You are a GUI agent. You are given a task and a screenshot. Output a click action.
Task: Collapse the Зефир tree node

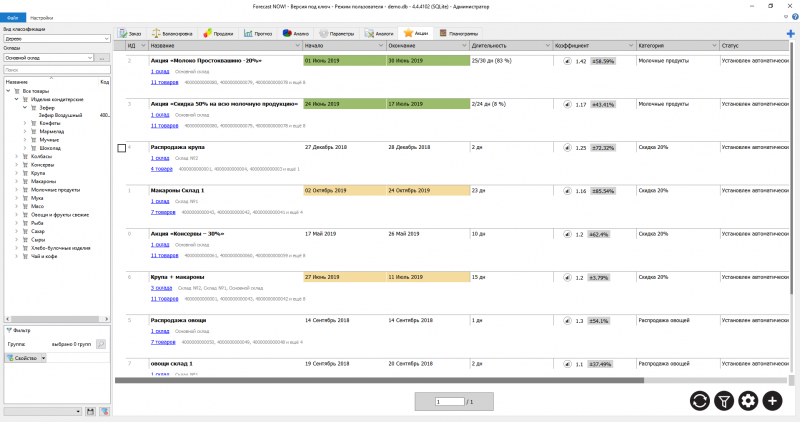coord(24,108)
